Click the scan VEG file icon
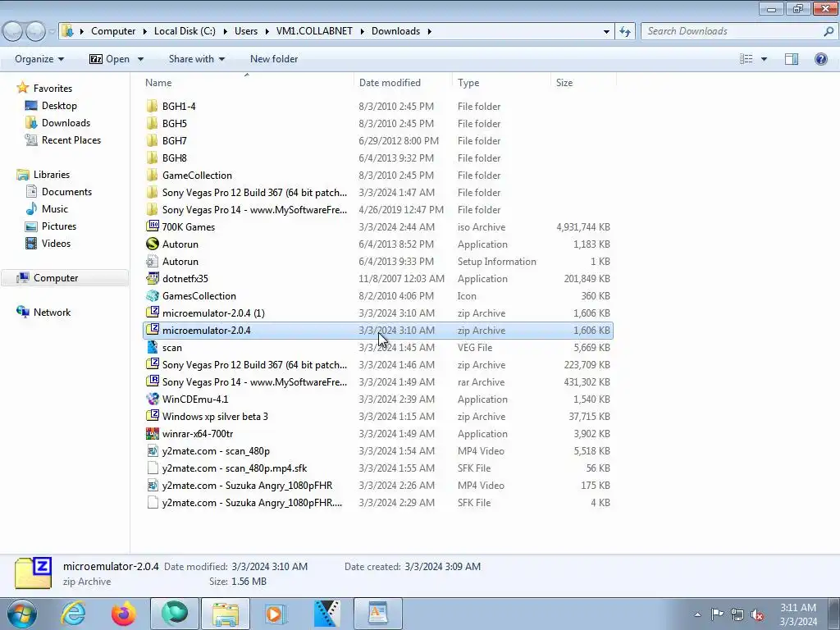840x630 pixels. click(x=153, y=347)
